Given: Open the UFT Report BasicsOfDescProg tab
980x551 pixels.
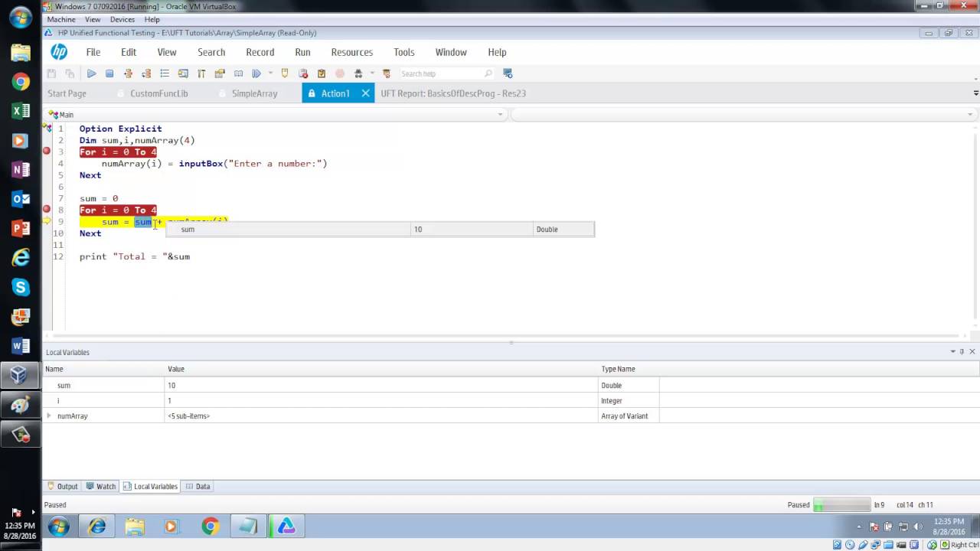Looking at the screenshot, I should point(453,93).
